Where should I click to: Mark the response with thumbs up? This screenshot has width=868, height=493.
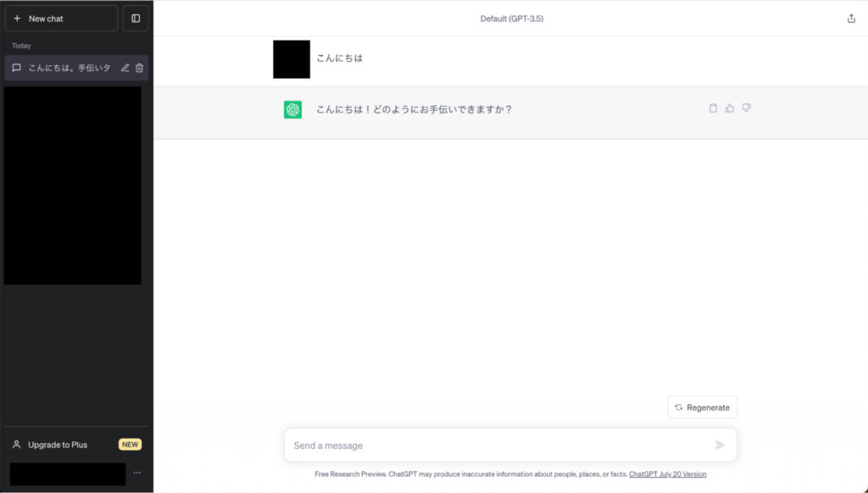[730, 108]
